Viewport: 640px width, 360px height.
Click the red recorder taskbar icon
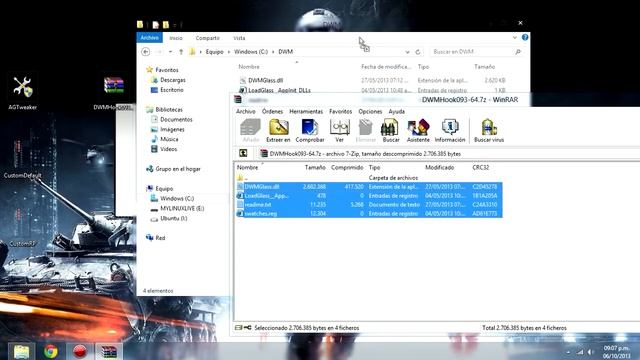click(80, 351)
